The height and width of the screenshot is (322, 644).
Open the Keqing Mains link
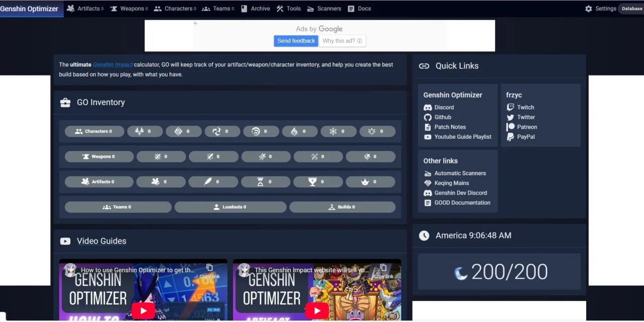(446, 183)
